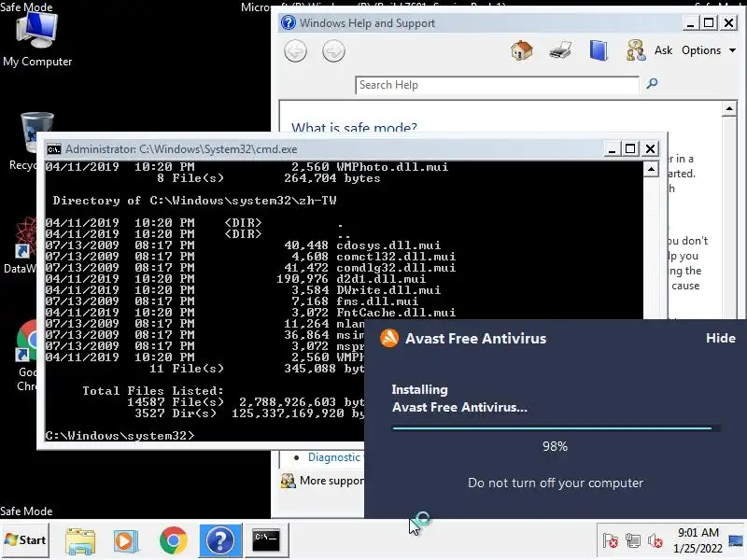The image size is (747, 560).
Task: Minimize the Windows Help and Support window
Action: pos(690,22)
